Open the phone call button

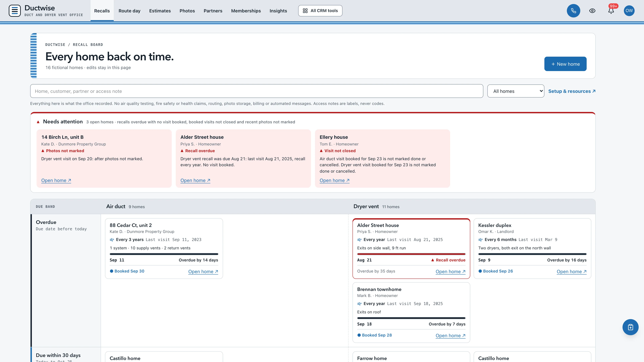[573, 11]
